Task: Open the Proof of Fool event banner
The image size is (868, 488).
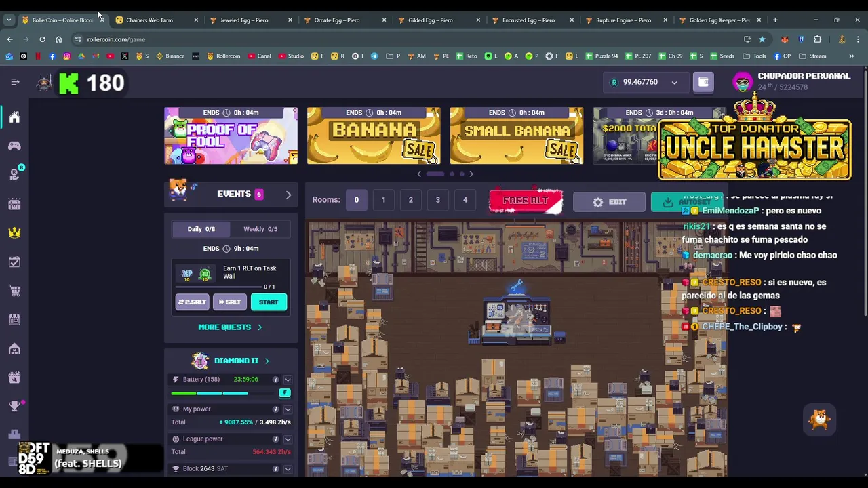Action: pos(231,136)
